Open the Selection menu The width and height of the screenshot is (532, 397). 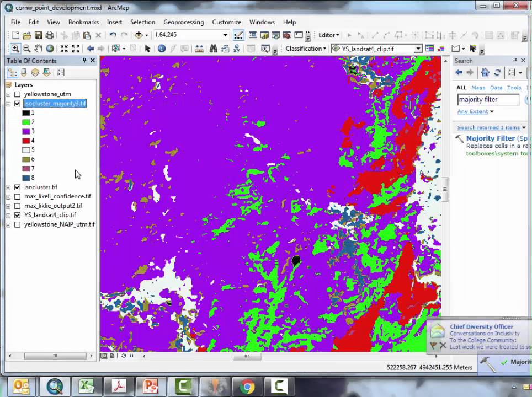142,22
